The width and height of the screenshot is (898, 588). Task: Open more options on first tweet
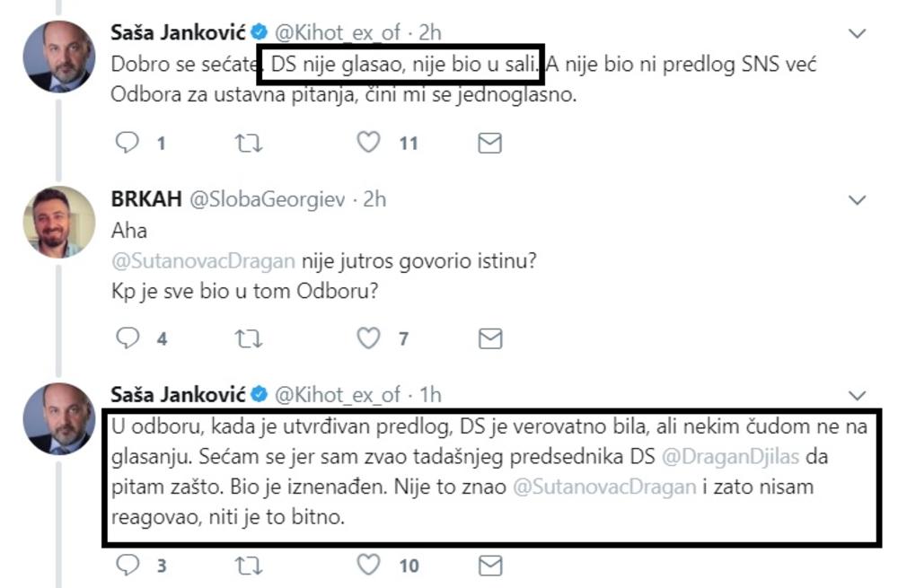pyautogui.click(x=857, y=33)
